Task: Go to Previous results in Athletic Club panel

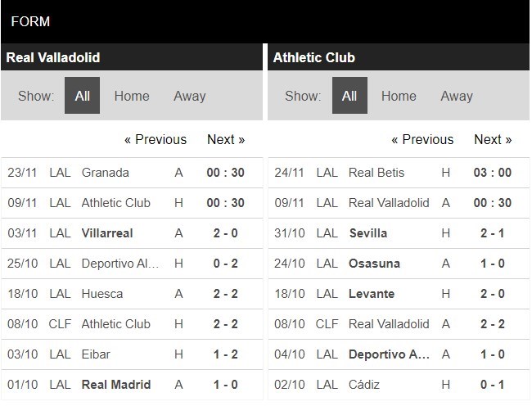Action: coord(422,139)
